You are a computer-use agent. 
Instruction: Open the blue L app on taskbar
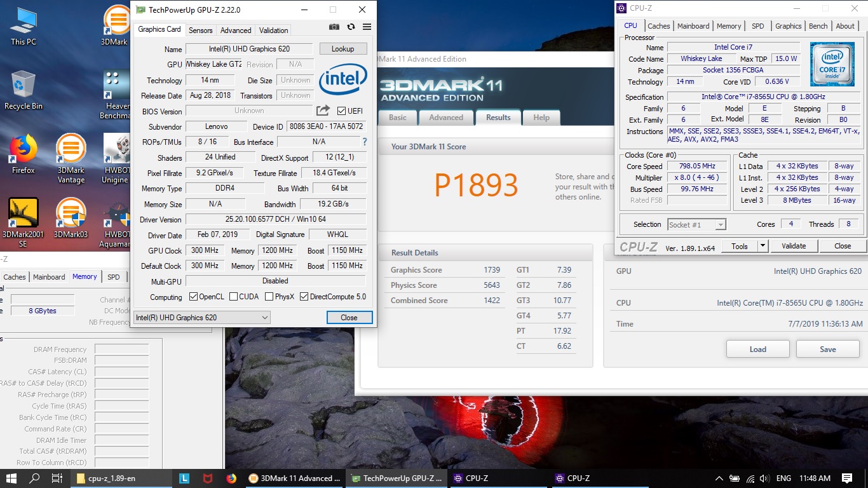tap(184, 478)
